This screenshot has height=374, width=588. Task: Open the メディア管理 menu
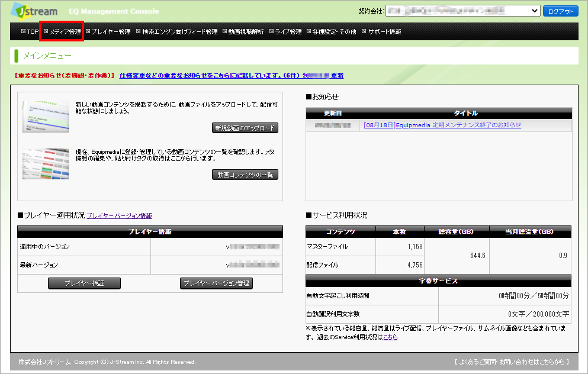tap(62, 32)
